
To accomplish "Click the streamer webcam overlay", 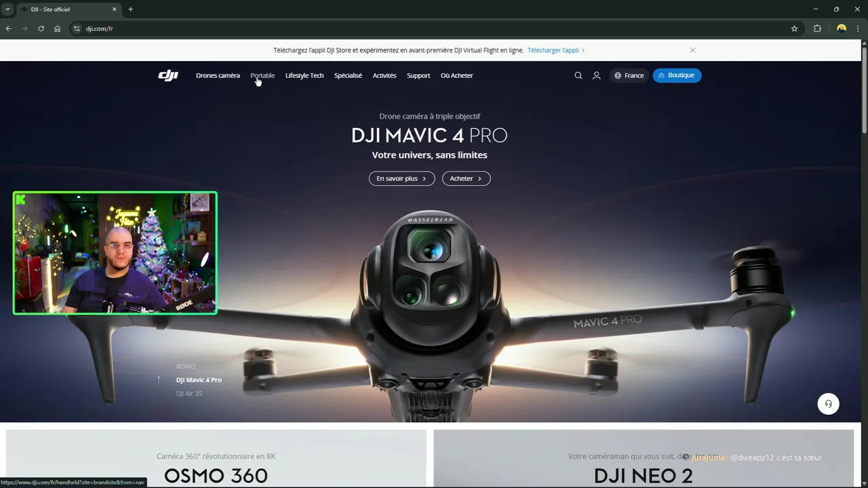I will click(115, 253).
